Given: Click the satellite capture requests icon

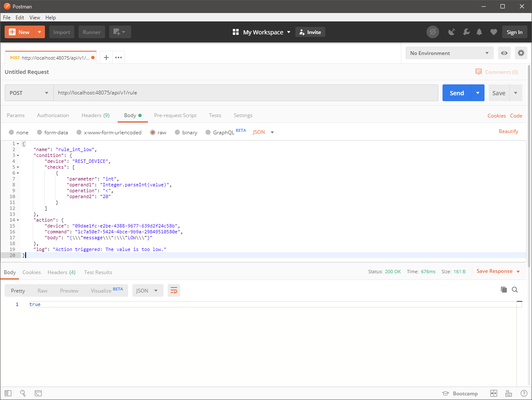Looking at the screenshot, I should [x=452, y=32].
